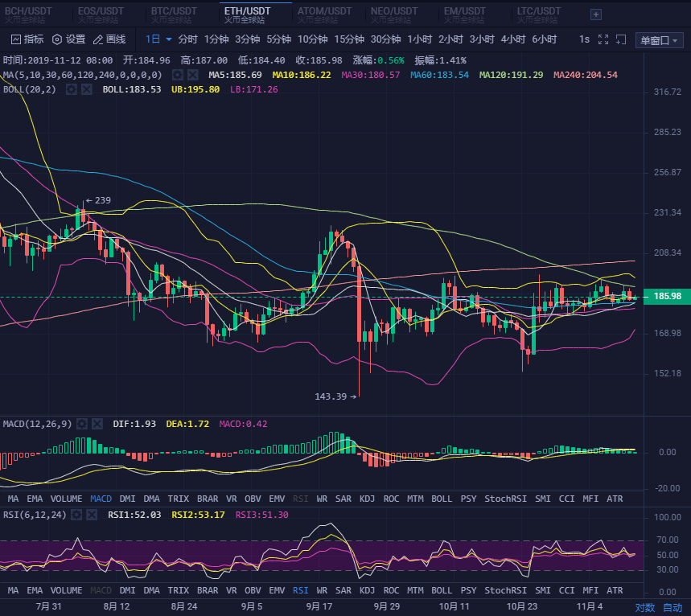Click the fullscreen expand icon
Screen dimensions: 691x616
(603, 39)
